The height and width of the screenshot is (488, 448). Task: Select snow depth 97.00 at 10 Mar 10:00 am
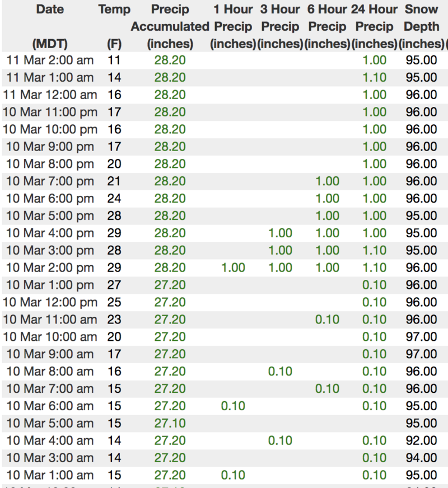421,337
